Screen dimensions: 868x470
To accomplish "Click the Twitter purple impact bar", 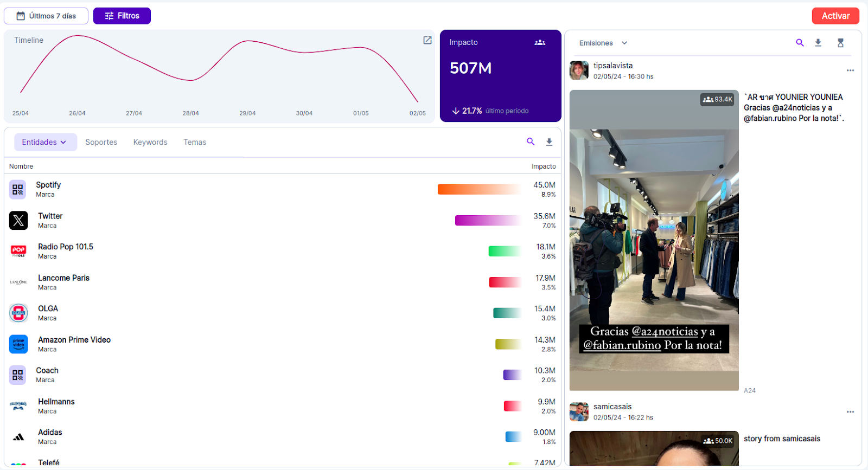I will pos(488,220).
